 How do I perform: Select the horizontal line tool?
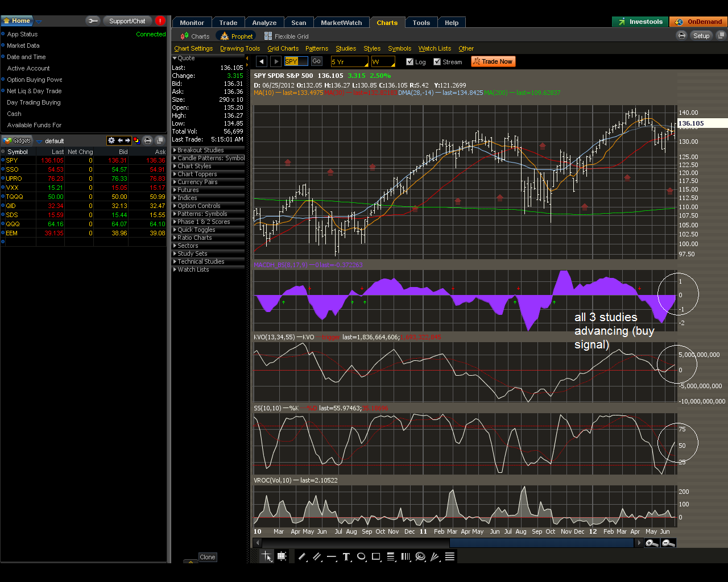click(332, 556)
